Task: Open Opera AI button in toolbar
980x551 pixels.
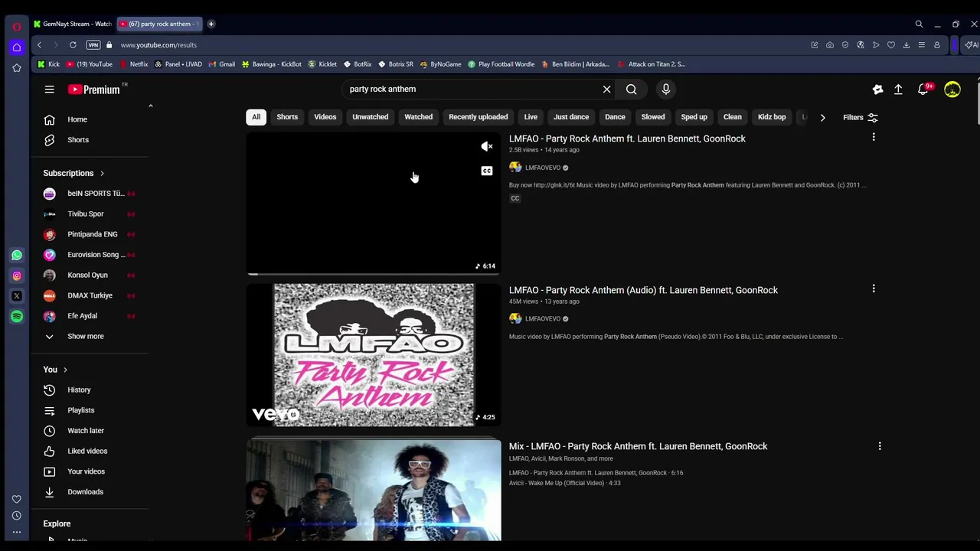Action: (x=971, y=45)
